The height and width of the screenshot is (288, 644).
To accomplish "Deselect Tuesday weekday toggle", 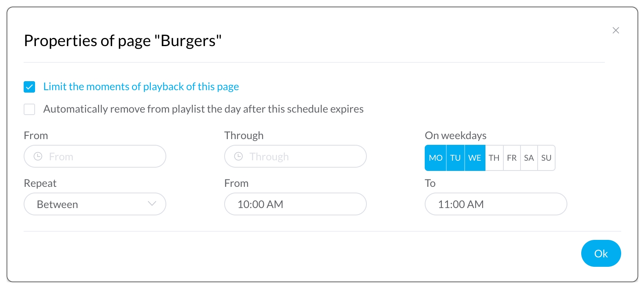I will (455, 158).
